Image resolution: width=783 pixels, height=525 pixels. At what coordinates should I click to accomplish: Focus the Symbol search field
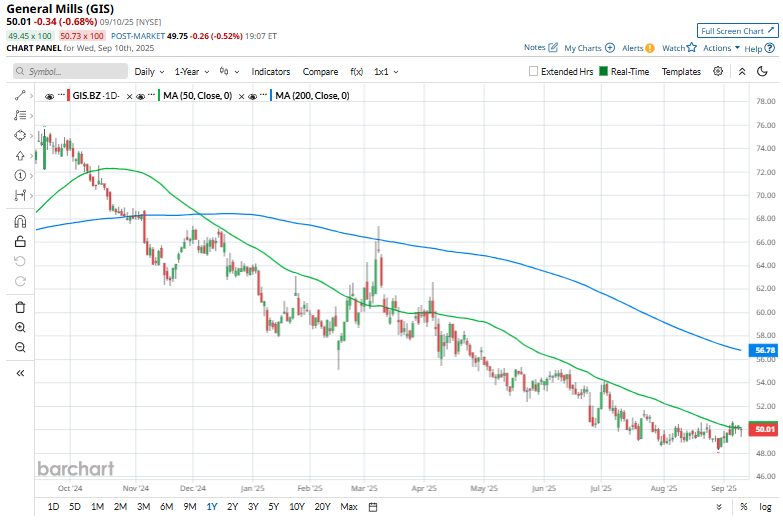coord(70,71)
